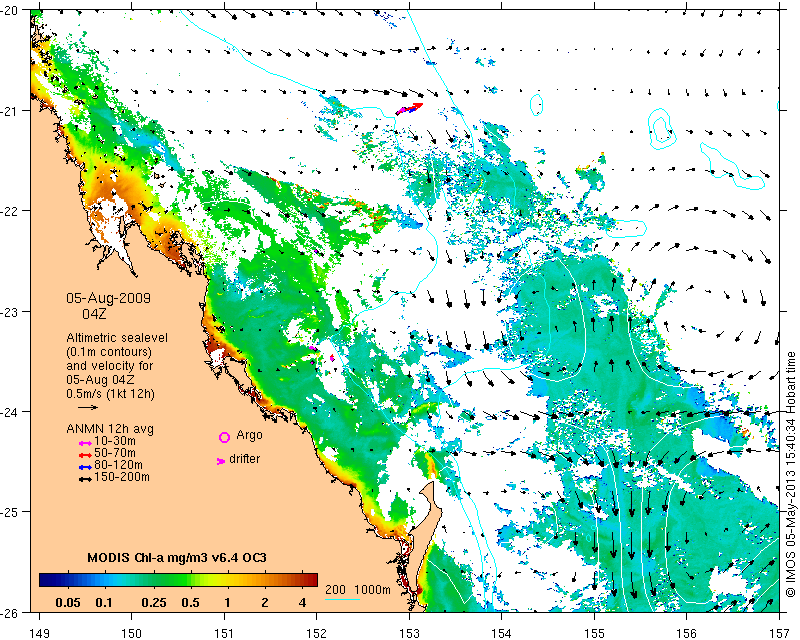
Task: Click the dark blue end of the color bar
Action: [46, 580]
